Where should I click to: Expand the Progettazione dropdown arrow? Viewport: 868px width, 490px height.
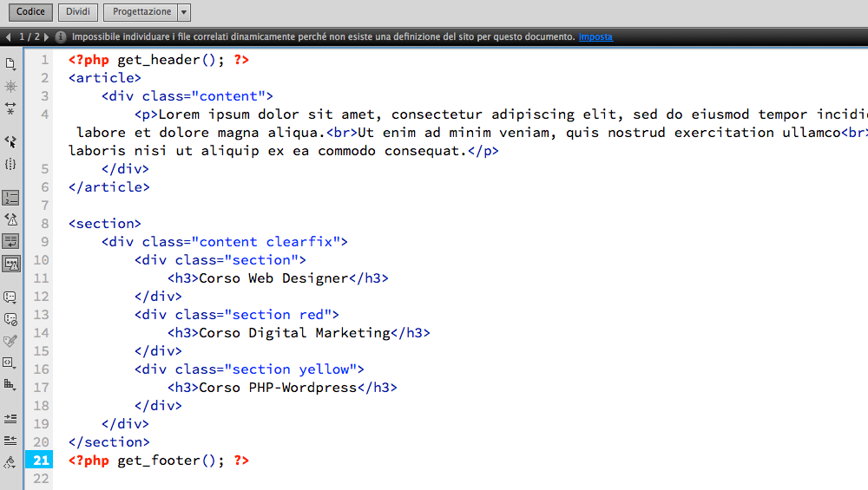184,11
